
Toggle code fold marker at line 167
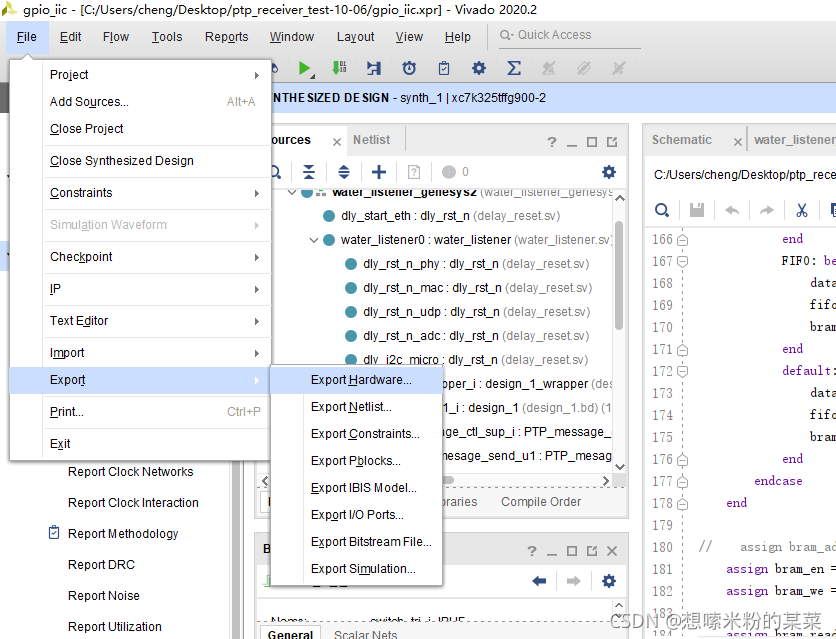pos(682,261)
